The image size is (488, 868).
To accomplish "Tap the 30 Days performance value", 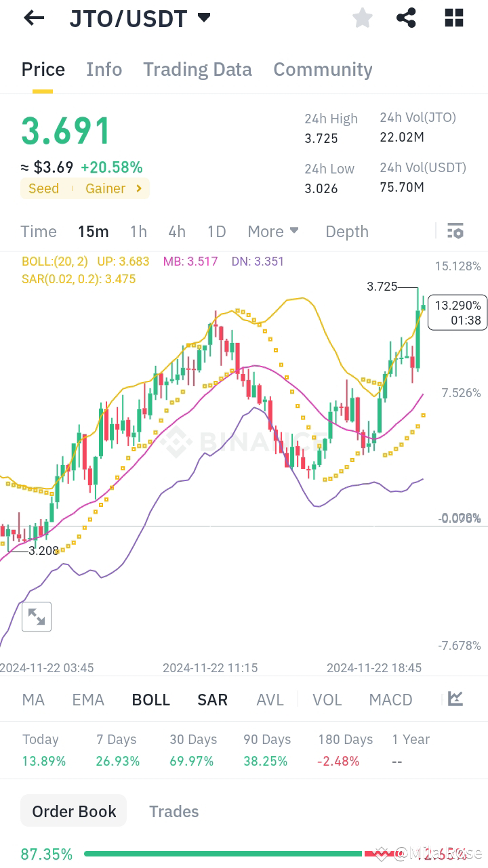I will (192, 760).
